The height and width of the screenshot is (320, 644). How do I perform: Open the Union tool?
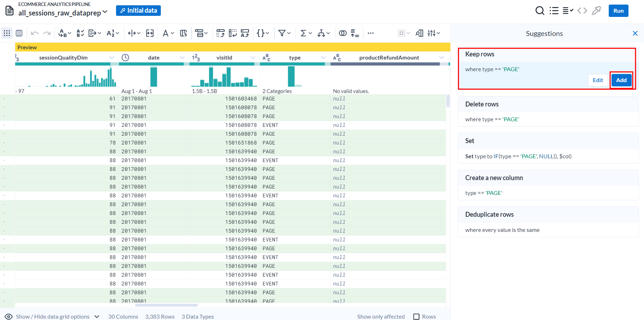[x=355, y=33]
